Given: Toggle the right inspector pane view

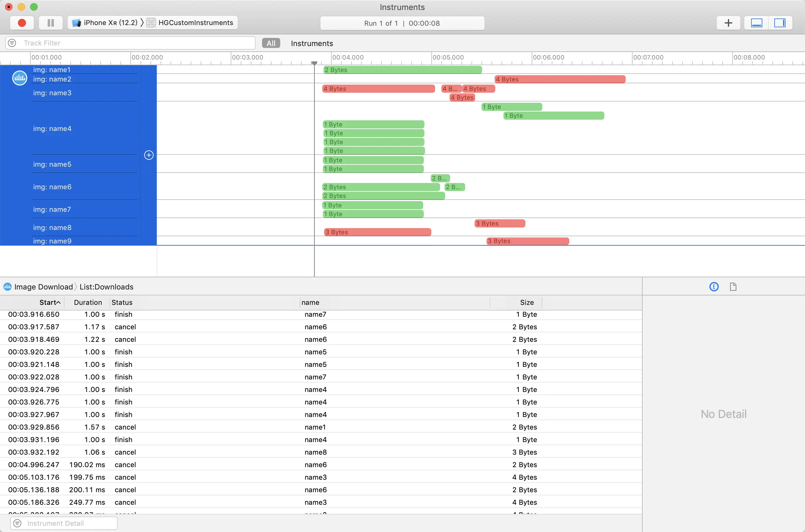Looking at the screenshot, I should point(780,23).
